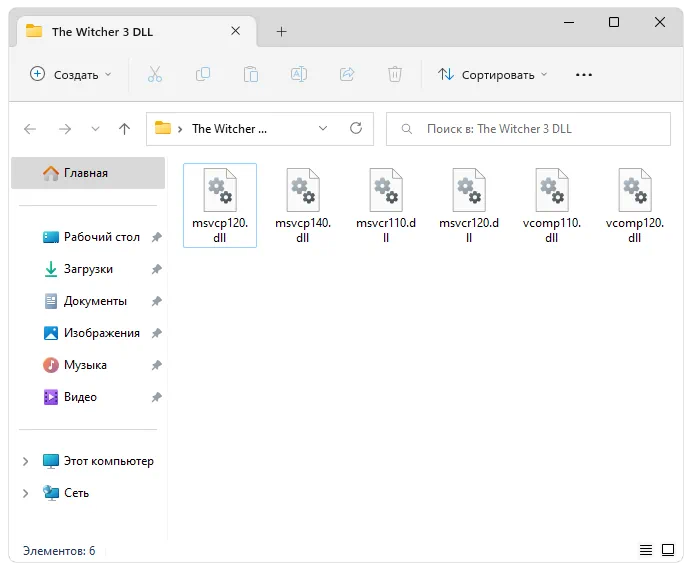Close The Witcher 3 DLL tab
This screenshot has height=567, width=688.
coord(236,31)
